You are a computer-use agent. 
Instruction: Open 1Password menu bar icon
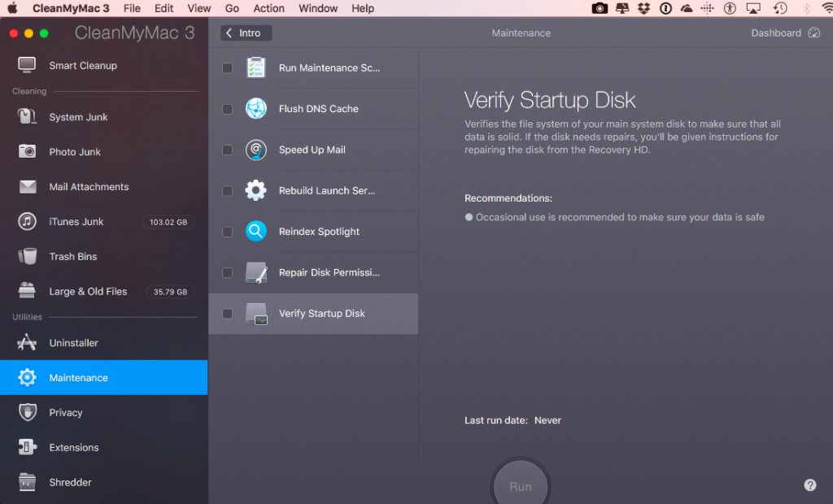coord(665,8)
